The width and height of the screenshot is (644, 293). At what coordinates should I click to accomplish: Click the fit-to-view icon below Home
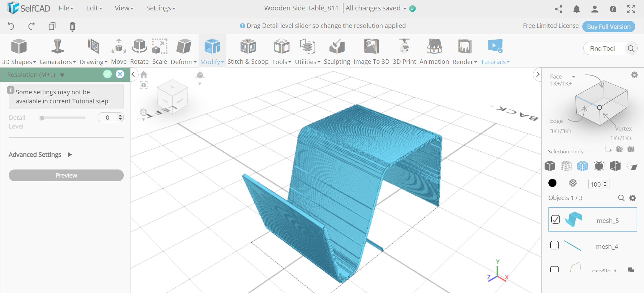pos(144,85)
